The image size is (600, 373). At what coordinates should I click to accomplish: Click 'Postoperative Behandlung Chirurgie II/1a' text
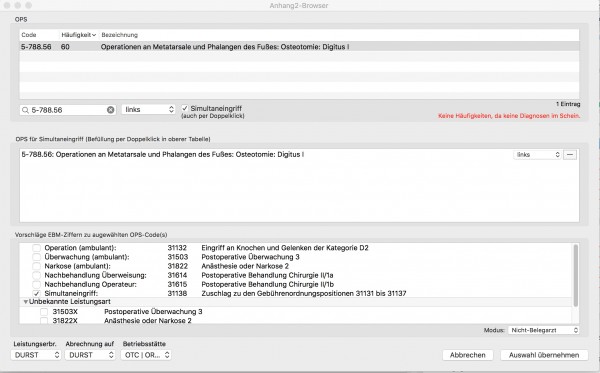(x=267, y=275)
